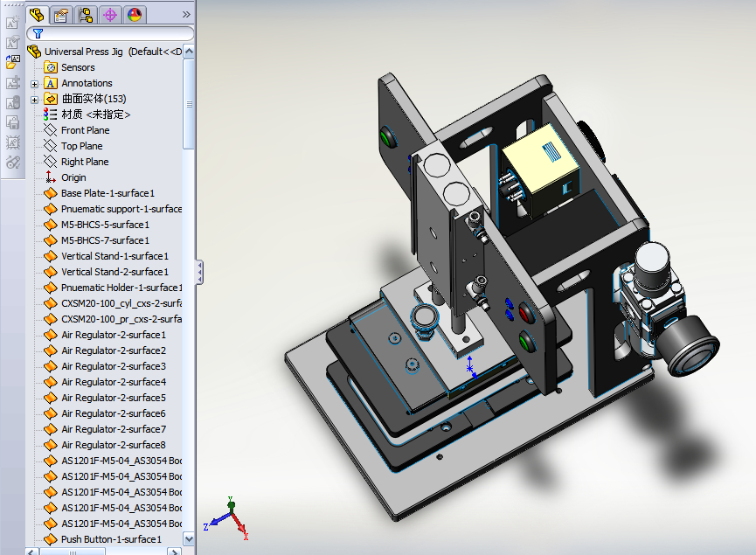
Task: Click surface icon of Push Button-1-surface1
Action: tap(50, 539)
